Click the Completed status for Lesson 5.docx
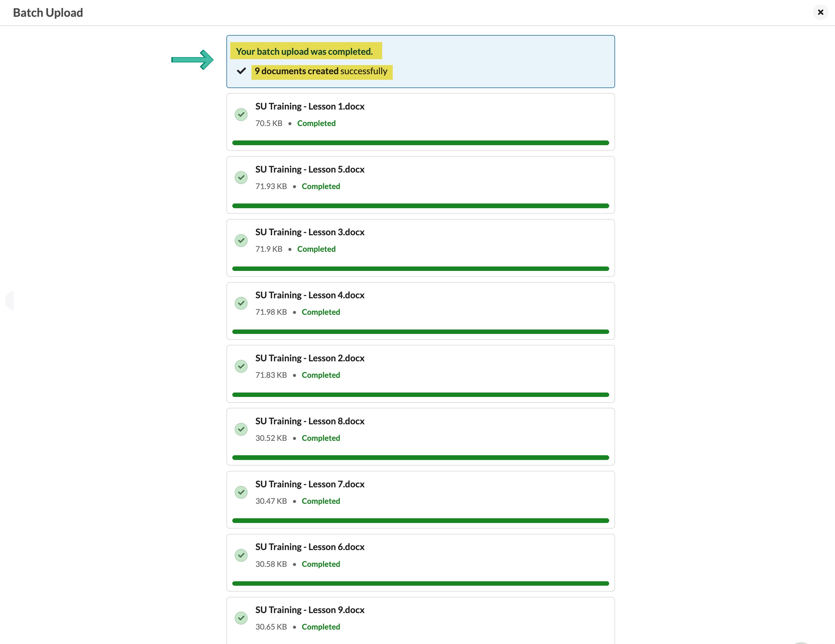 [x=321, y=186]
